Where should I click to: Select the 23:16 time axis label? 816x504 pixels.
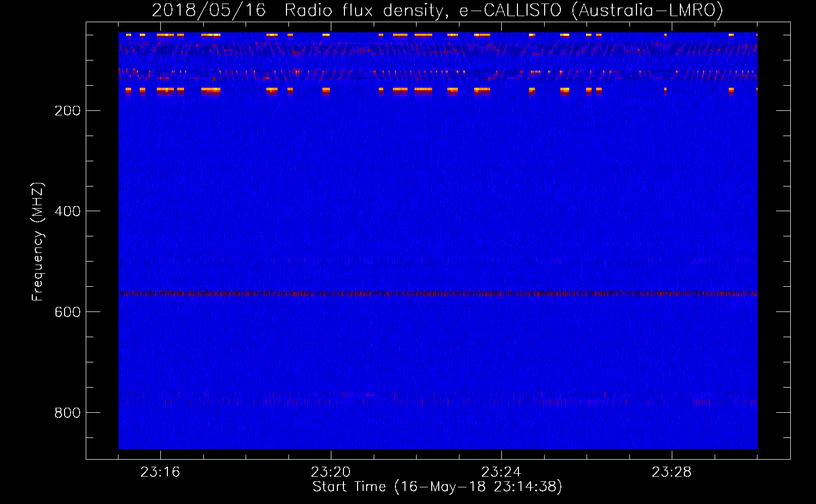coord(160,472)
